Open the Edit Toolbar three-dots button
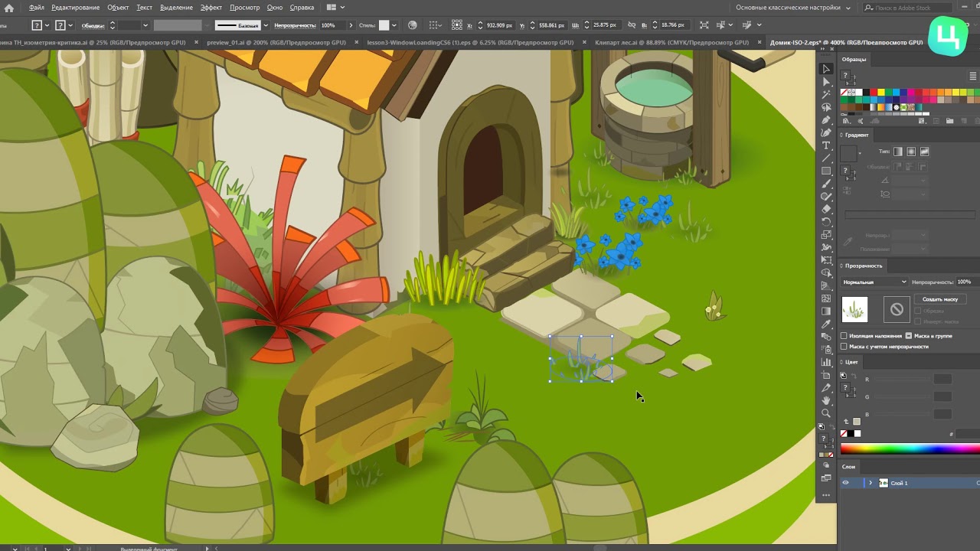This screenshot has height=551, width=980. [826, 495]
